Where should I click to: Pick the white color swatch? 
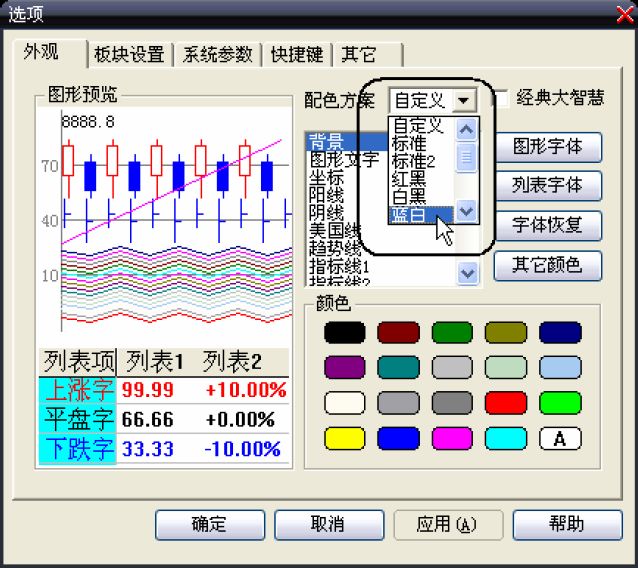tap(345, 403)
